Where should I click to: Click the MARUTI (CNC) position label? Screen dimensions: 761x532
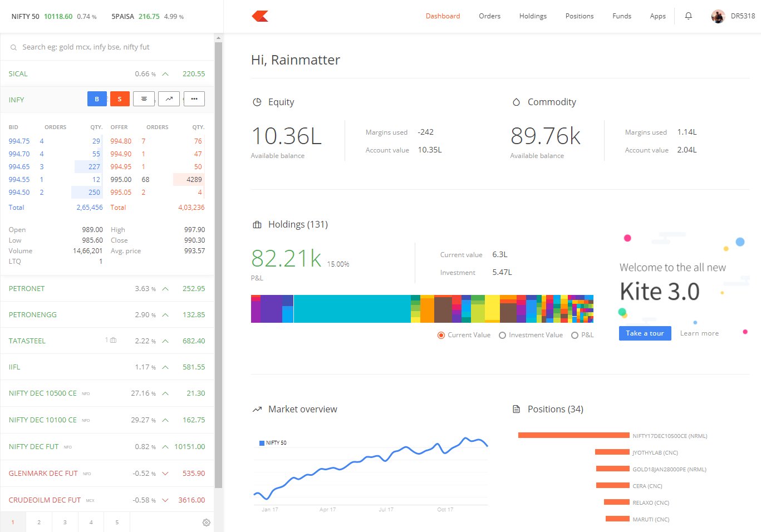tap(651, 519)
